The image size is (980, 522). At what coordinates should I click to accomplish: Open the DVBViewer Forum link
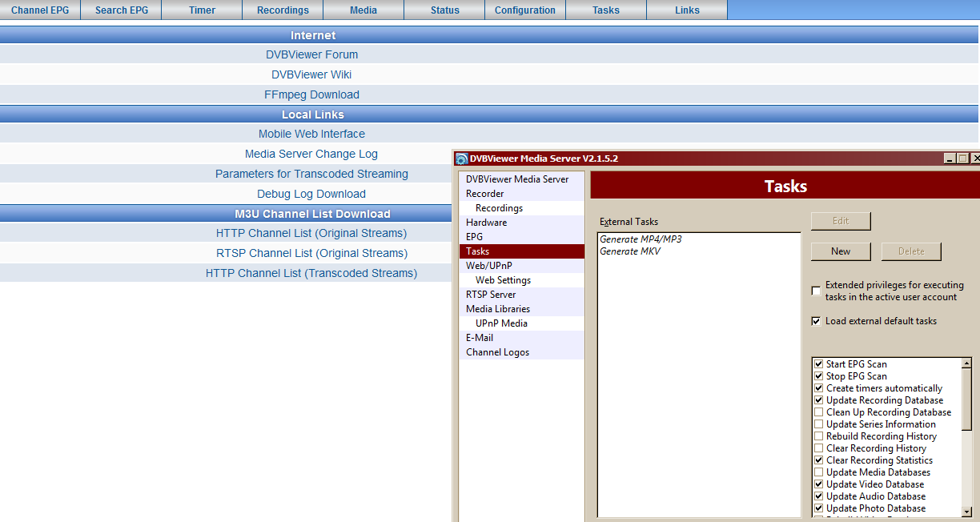coord(311,54)
